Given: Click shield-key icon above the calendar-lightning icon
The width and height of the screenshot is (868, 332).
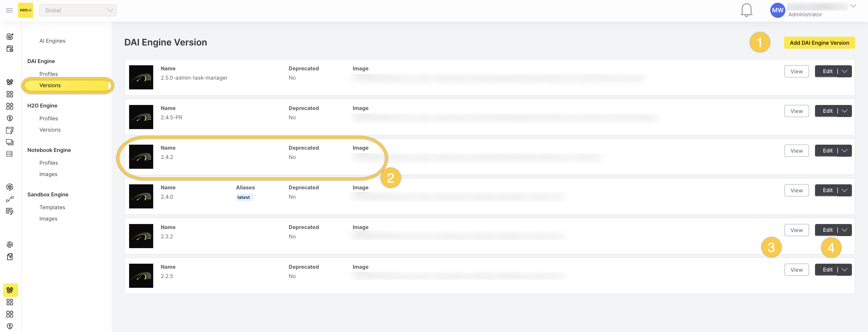Looking at the screenshot, I should [10, 118].
